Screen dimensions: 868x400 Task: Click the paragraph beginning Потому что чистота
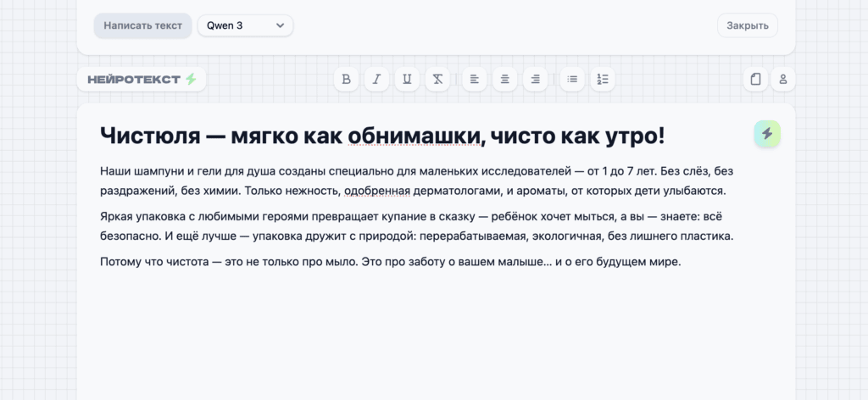pyautogui.click(x=390, y=262)
